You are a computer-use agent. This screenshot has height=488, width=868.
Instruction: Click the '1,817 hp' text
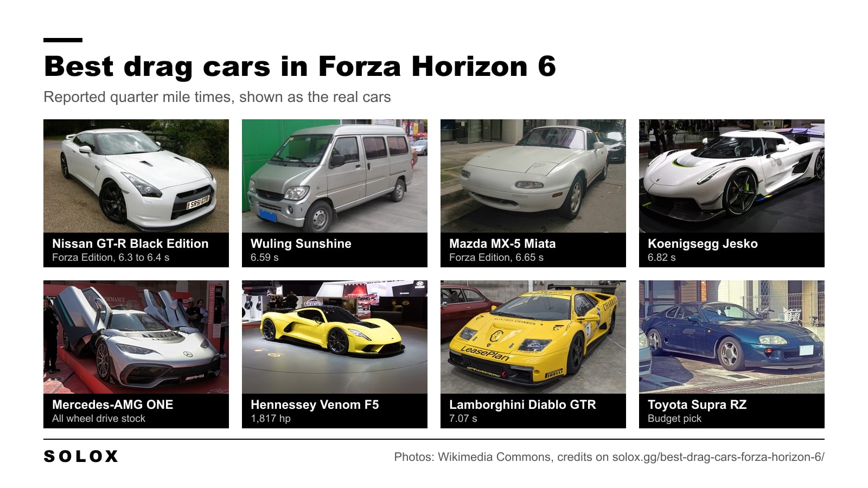pyautogui.click(x=271, y=419)
